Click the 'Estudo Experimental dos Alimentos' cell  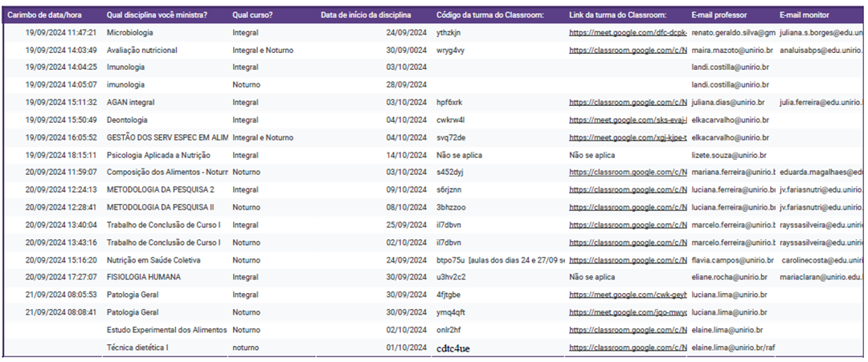(167, 330)
